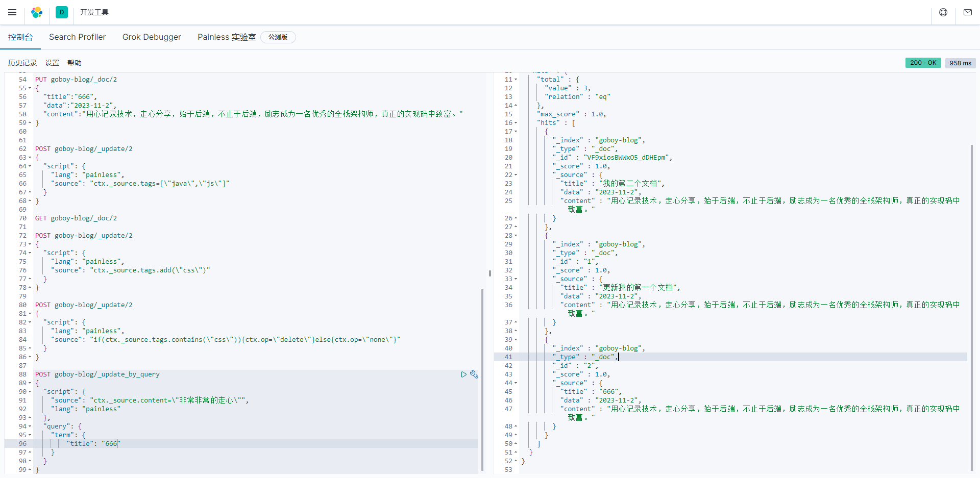
Task: Fold the script object at line 74
Action: coord(30,253)
